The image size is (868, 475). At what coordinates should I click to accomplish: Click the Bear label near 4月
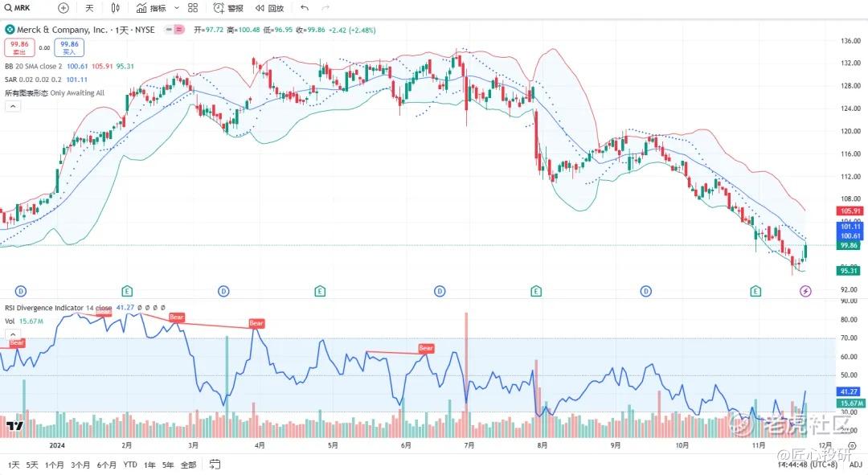pos(256,323)
